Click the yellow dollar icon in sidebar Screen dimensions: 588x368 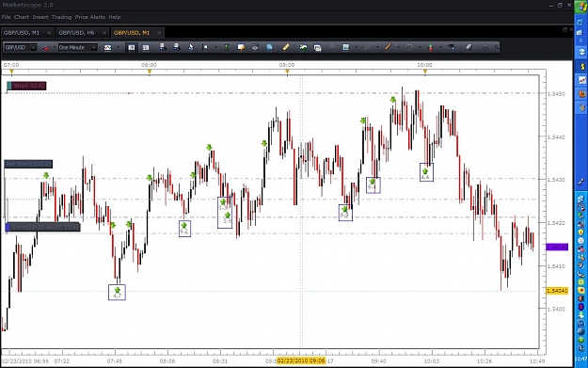click(x=581, y=67)
